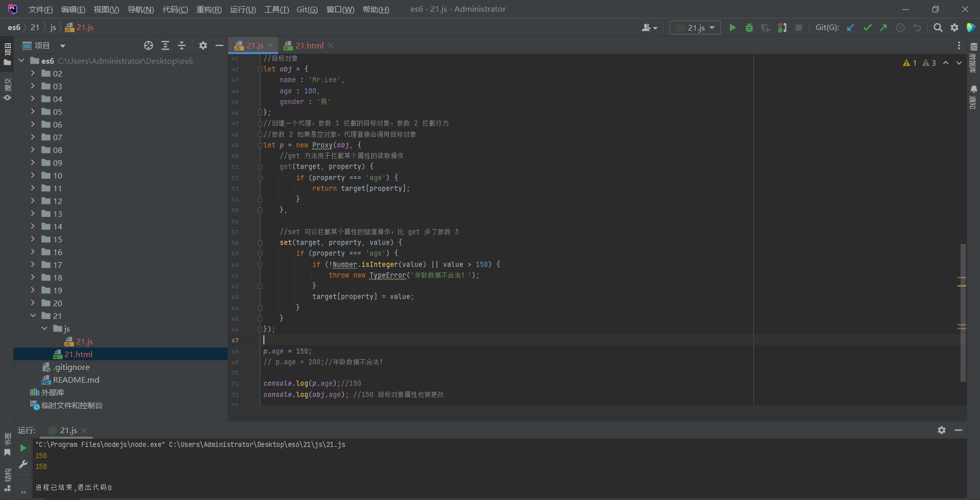Run the 21.js configuration
This screenshot has width=980, height=500.
click(x=732, y=28)
